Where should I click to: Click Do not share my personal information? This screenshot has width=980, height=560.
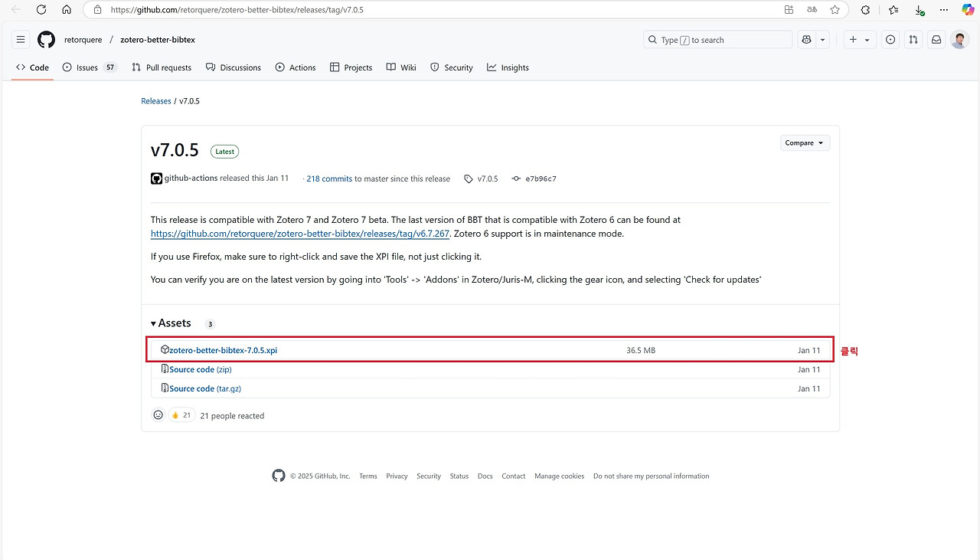click(x=652, y=476)
